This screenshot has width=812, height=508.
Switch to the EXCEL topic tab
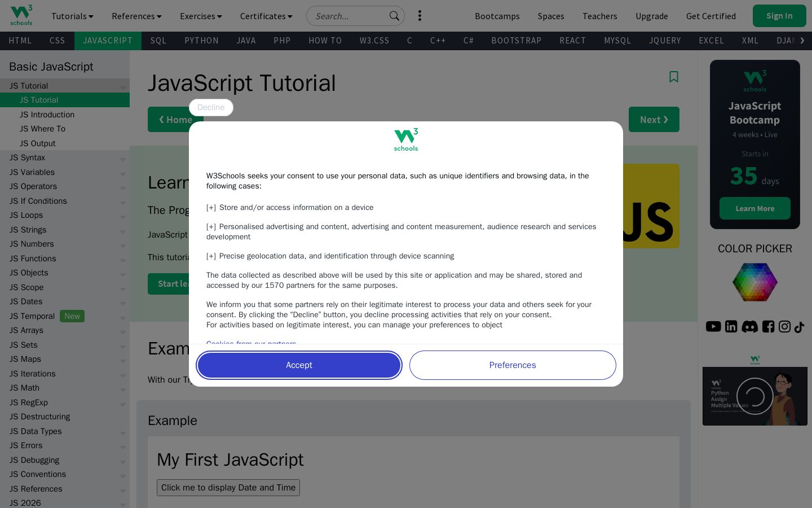711,41
